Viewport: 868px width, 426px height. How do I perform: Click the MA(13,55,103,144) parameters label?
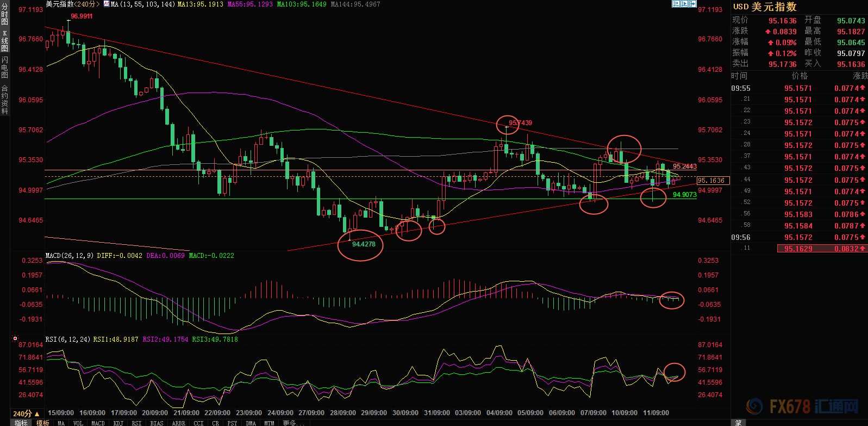[x=143, y=4]
